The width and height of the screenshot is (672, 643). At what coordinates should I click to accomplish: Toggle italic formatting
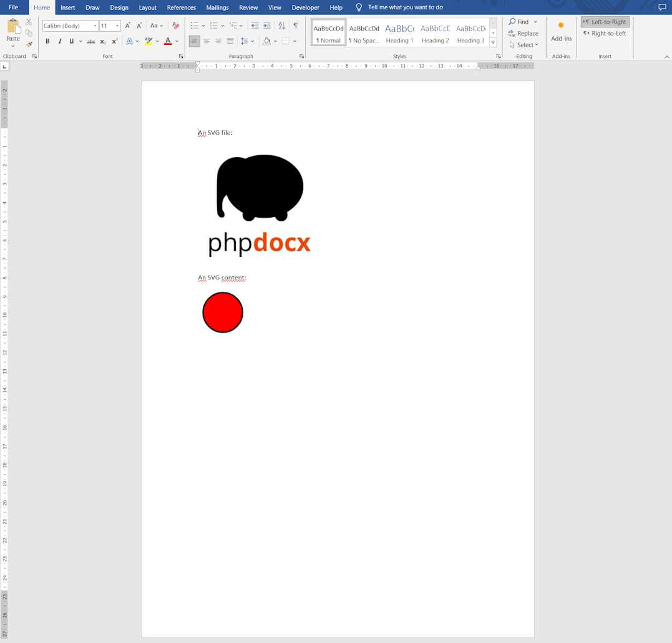point(59,42)
